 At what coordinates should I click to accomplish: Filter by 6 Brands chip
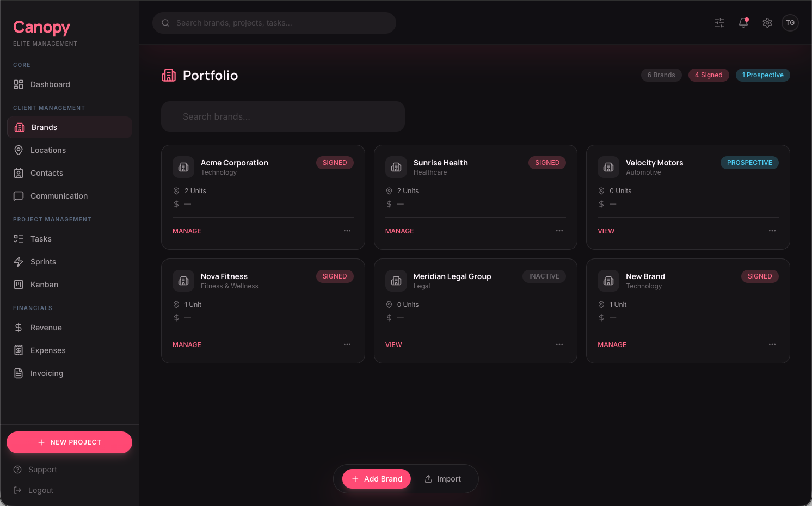661,75
